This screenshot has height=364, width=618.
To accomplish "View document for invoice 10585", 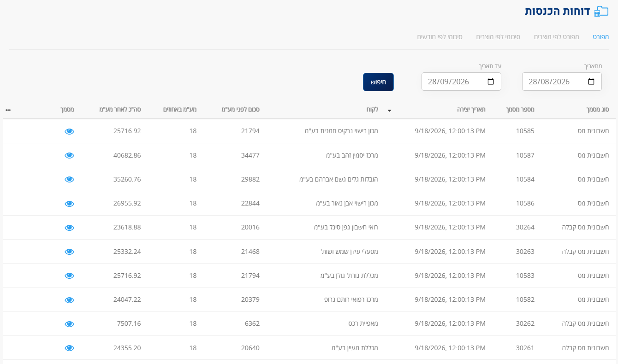I will (69, 131).
